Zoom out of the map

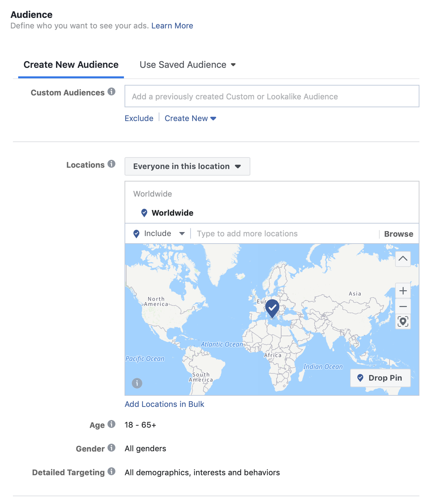403,306
